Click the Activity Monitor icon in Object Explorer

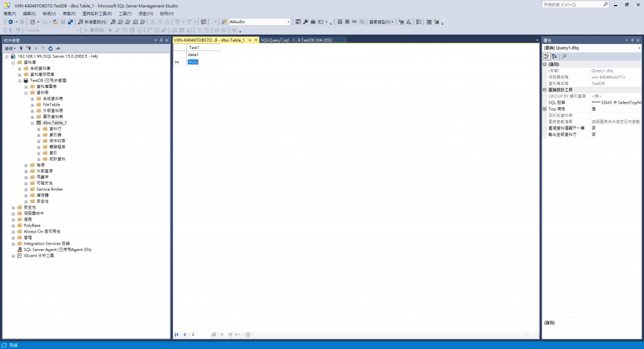58,48
